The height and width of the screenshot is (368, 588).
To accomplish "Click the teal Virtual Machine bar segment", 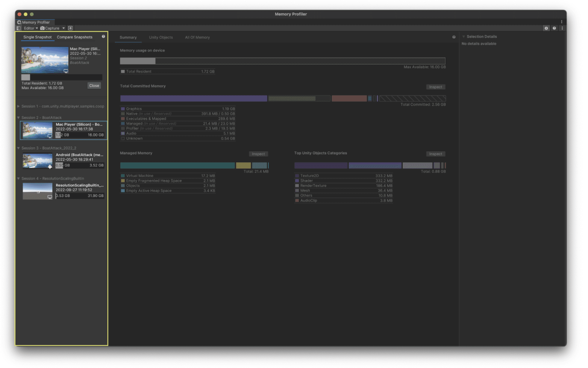I will (178, 165).
